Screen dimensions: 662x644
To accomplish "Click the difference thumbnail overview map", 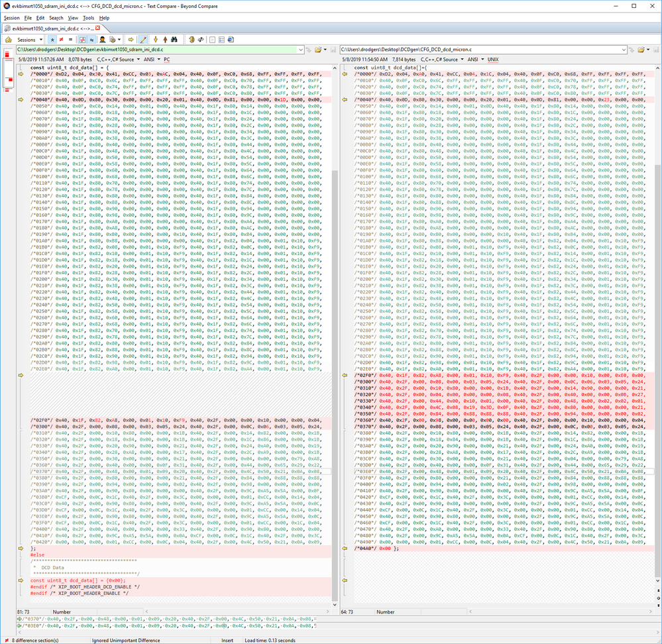I will tap(8, 70).
